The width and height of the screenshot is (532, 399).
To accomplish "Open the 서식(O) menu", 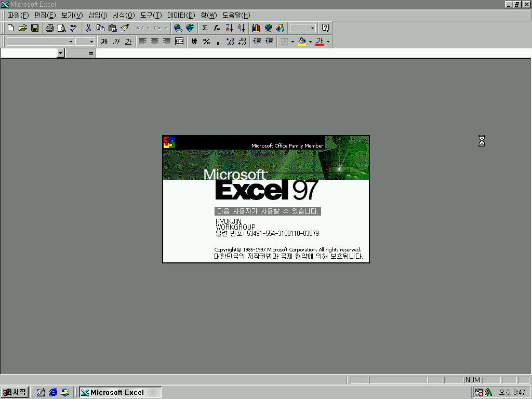I will (124, 15).
